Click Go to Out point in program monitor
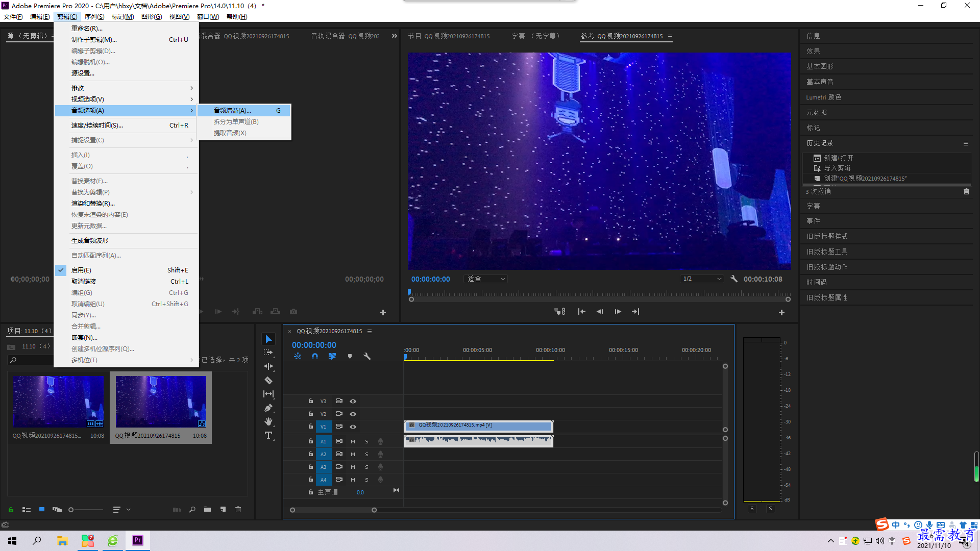Image resolution: width=980 pixels, height=551 pixels. (635, 312)
